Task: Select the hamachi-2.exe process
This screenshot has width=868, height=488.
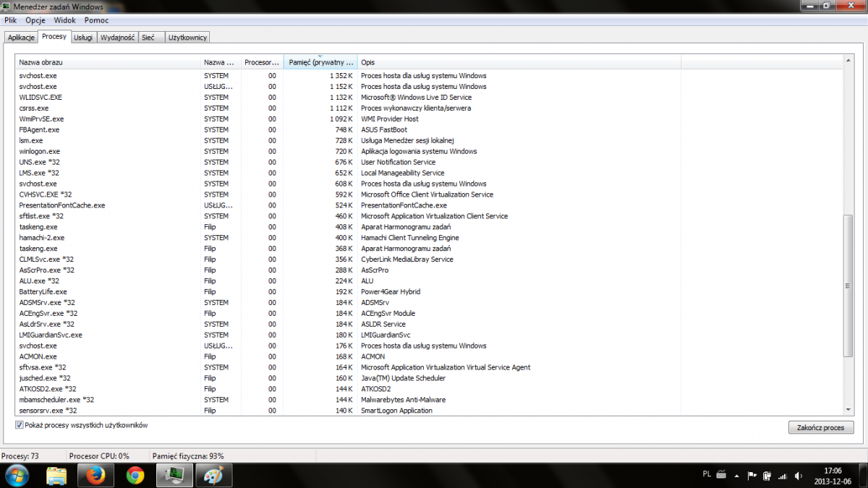Action: click(x=430, y=238)
